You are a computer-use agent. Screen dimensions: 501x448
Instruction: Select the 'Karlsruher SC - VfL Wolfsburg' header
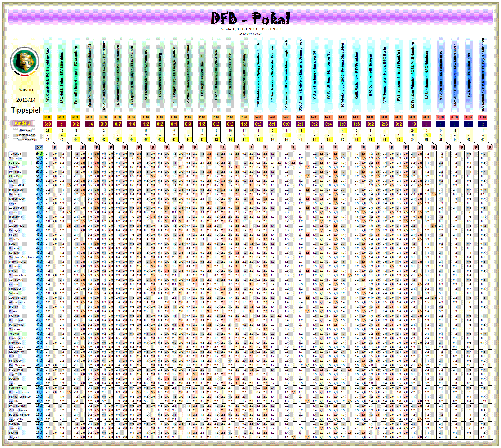tap(244, 75)
